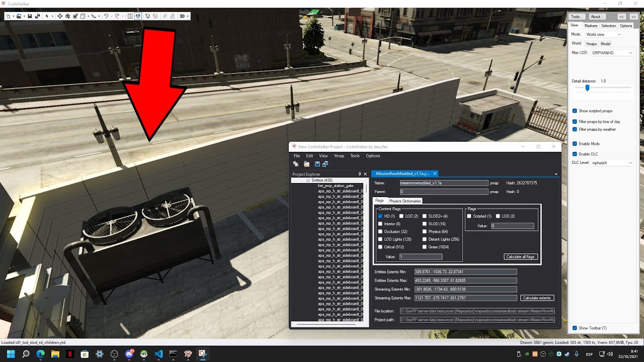Toggle Enable Mods checkbox
Viewport: 644px width, 362px height.
point(575,144)
